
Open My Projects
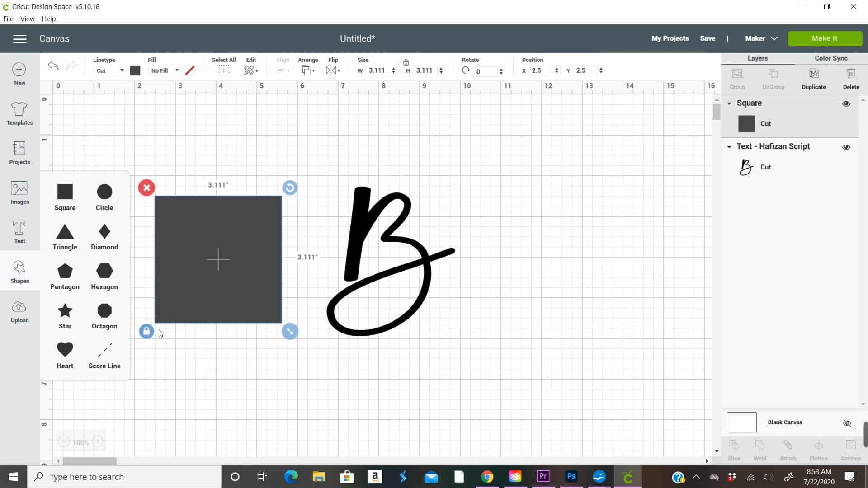(x=670, y=38)
